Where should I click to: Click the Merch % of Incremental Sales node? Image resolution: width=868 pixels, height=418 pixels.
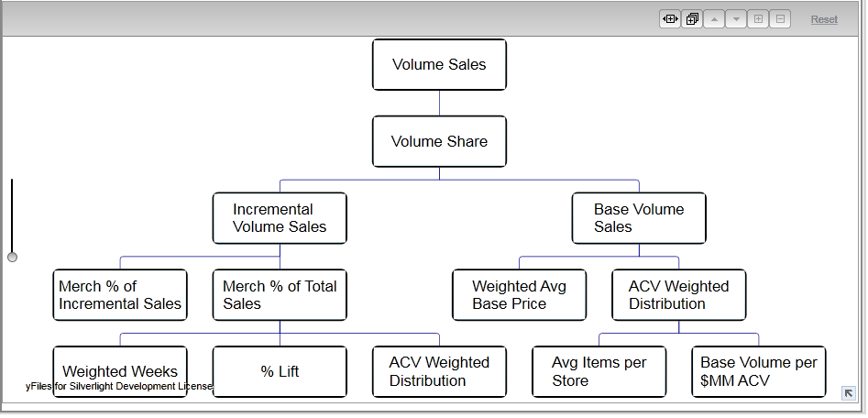[x=120, y=295]
